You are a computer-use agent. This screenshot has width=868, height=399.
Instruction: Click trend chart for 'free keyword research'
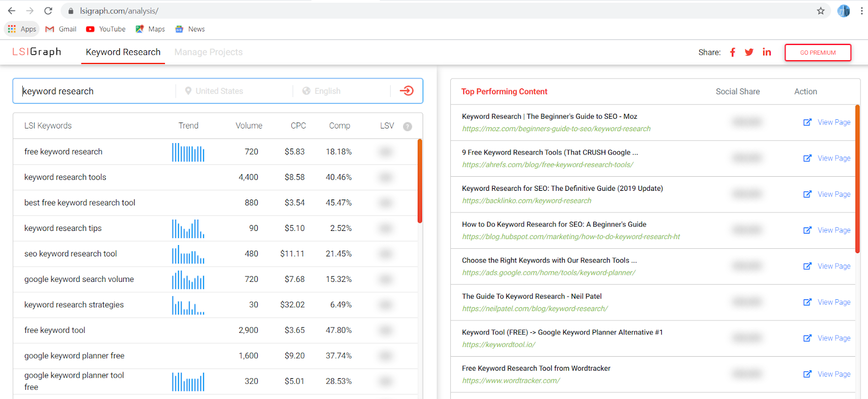click(188, 152)
